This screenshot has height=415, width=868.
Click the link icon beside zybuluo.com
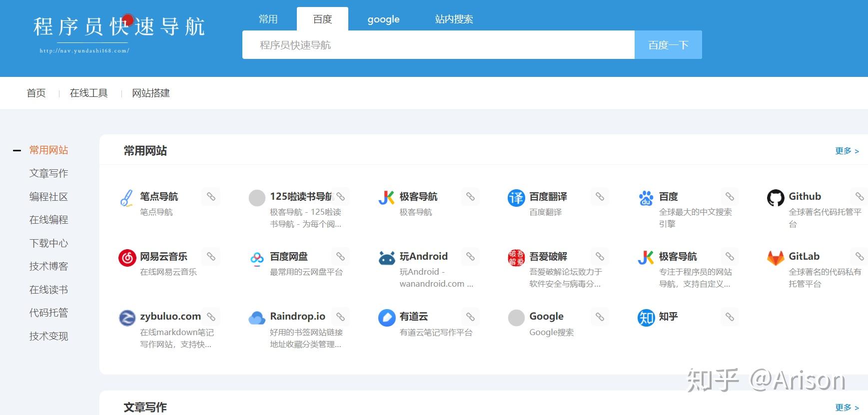[x=211, y=317]
